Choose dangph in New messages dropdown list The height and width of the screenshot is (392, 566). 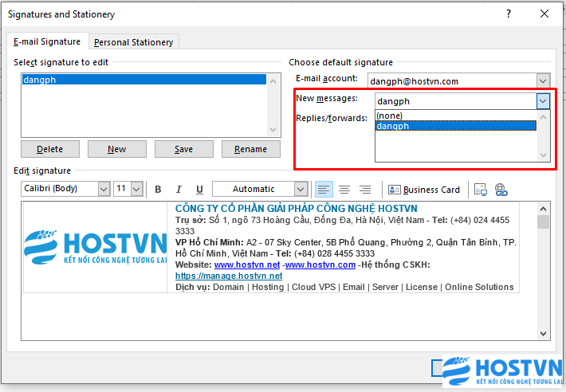pyautogui.click(x=456, y=126)
